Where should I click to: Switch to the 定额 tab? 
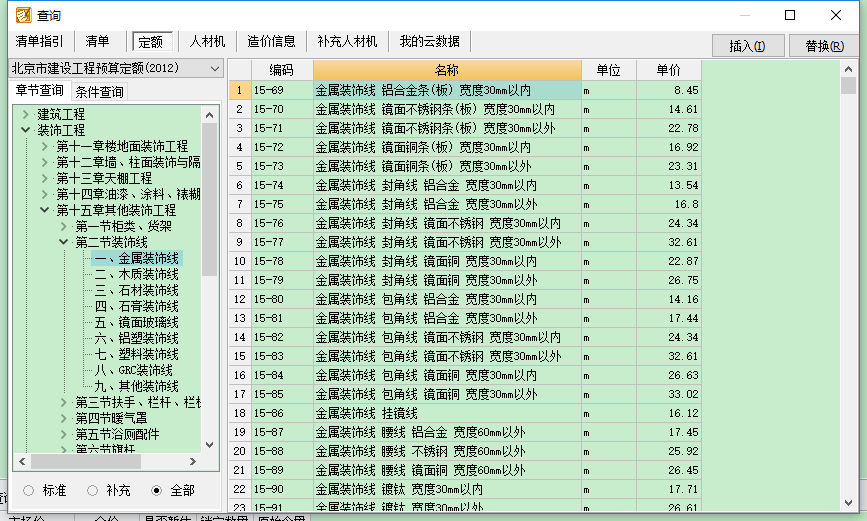pos(152,41)
